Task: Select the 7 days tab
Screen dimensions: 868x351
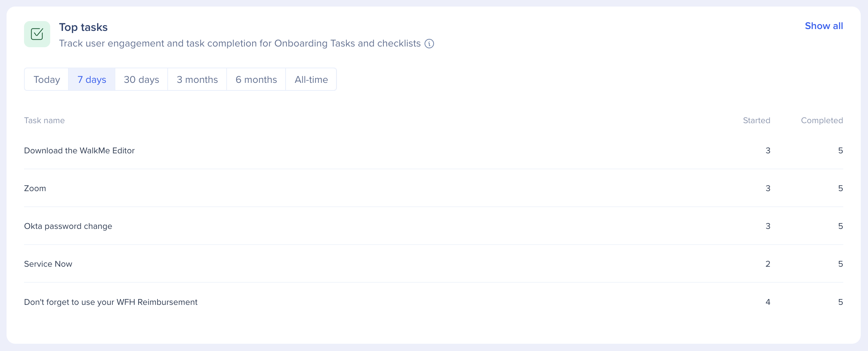Action: coord(92,80)
